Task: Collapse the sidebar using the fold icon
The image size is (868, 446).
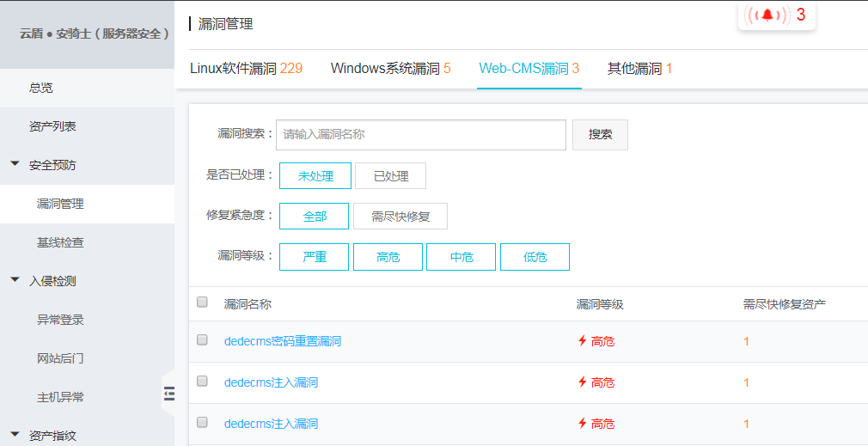Action: [x=168, y=394]
